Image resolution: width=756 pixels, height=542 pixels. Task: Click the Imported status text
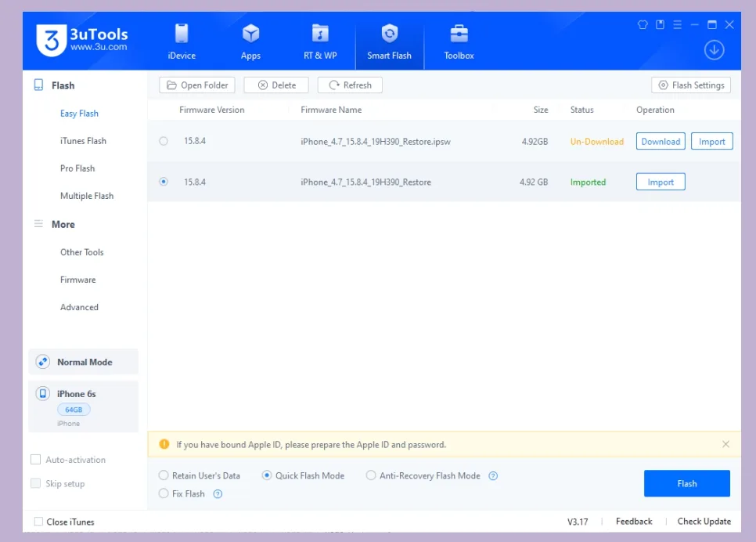588,182
